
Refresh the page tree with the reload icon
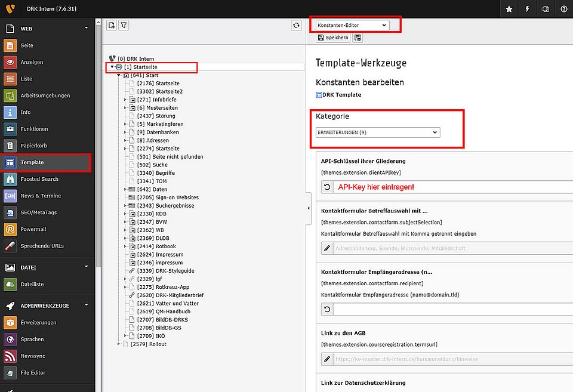click(296, 25)
